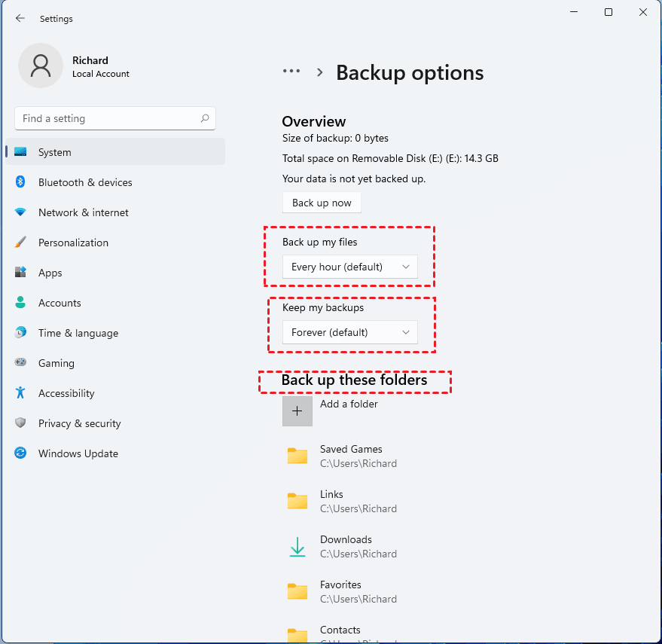662x644 pixels.
Task: Click the plus icon to add a folder
Action: 297,411
